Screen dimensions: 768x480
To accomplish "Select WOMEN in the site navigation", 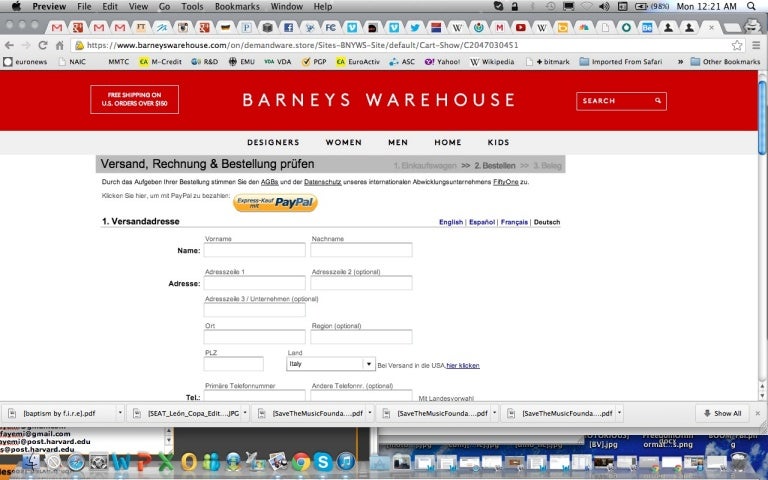I will [x=343, y=142].
